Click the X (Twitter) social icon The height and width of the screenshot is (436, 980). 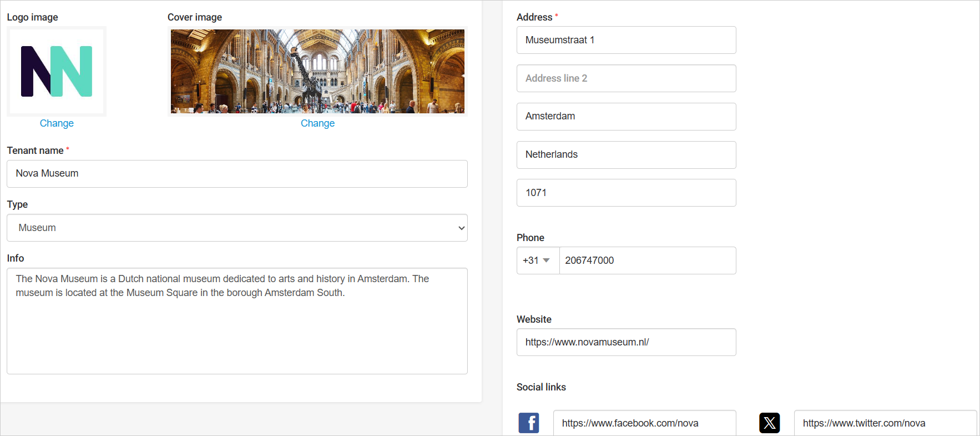(x=769, y=423)
